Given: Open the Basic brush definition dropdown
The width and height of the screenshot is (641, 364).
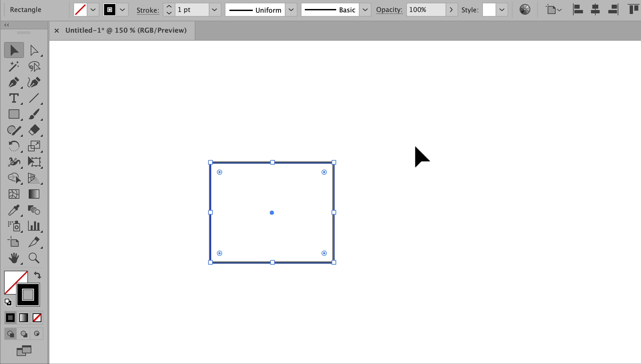Looking at the screenshot, I should (x=365, y=10).
